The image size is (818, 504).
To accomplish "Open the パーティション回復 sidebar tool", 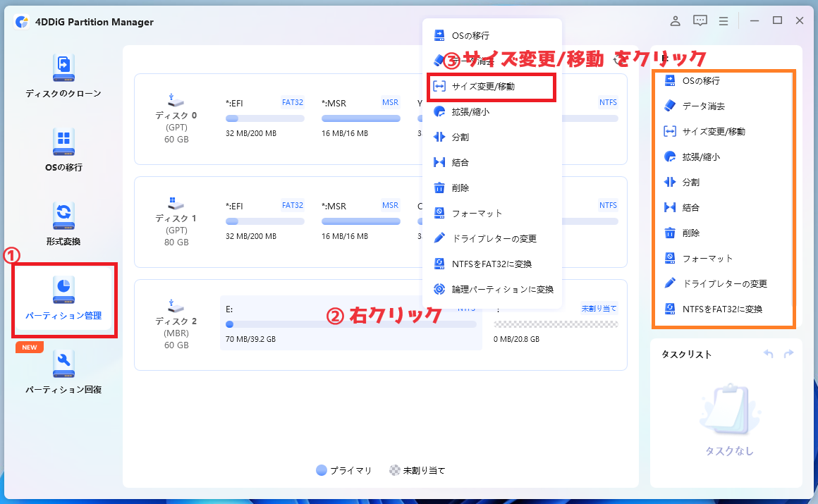I will pyautogui.click(x=63, y=372).
